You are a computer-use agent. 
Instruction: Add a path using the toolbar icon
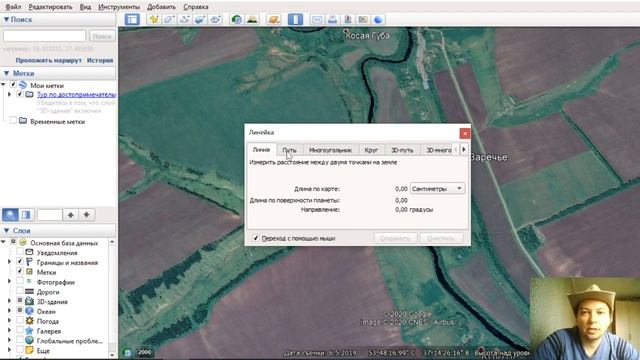click(184, 19)
